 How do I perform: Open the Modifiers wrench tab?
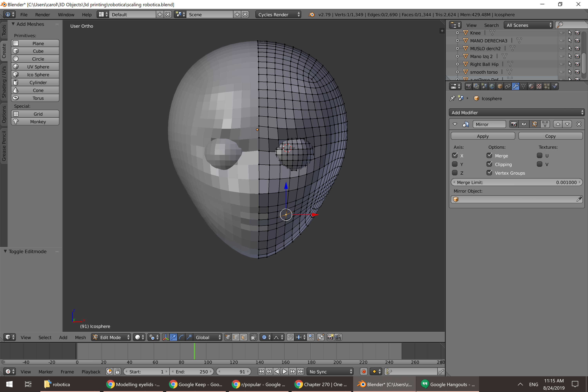tap(515, 86)
